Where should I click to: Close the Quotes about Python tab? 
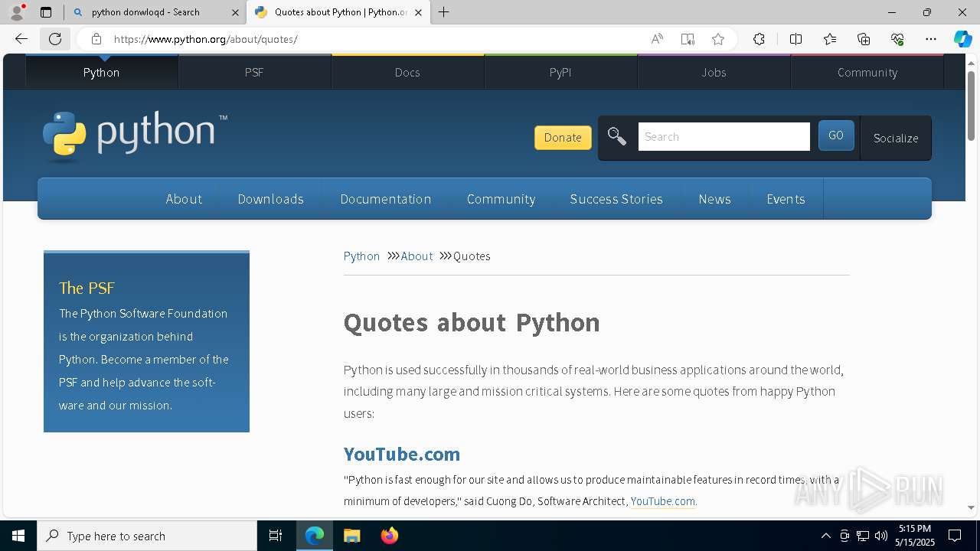click(418, 12)
